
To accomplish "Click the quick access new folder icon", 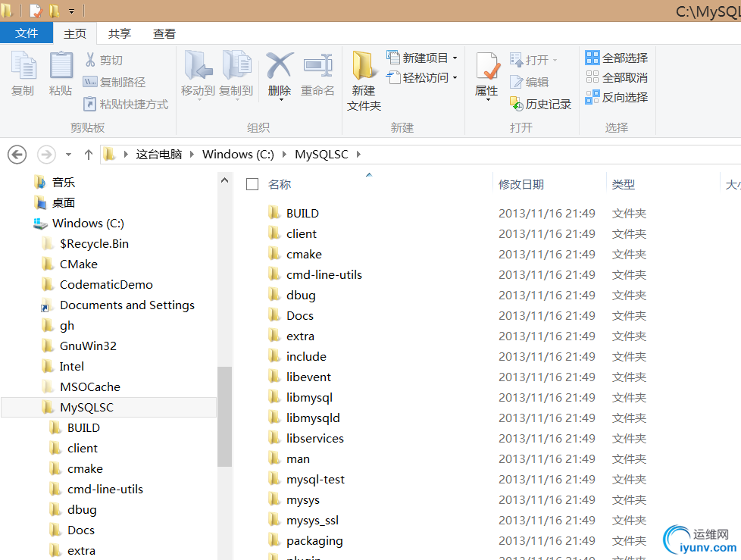I will pyautogui.click(x=55, y=10).
